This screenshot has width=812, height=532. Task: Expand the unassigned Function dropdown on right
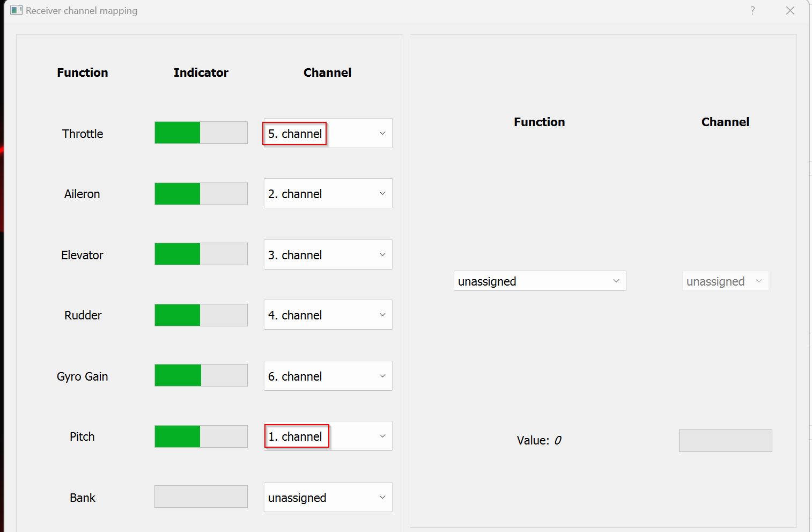tap(540, 281)
